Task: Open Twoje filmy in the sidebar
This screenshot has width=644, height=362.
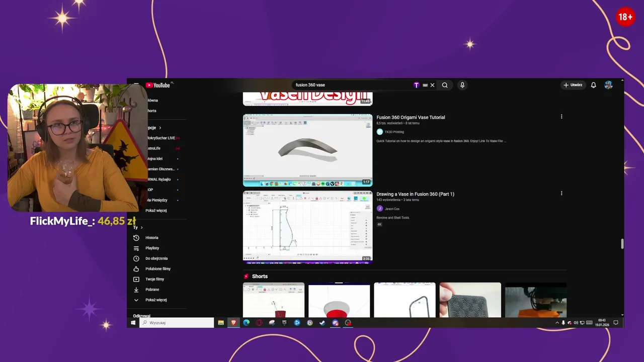Action: (x=156, y=279)
